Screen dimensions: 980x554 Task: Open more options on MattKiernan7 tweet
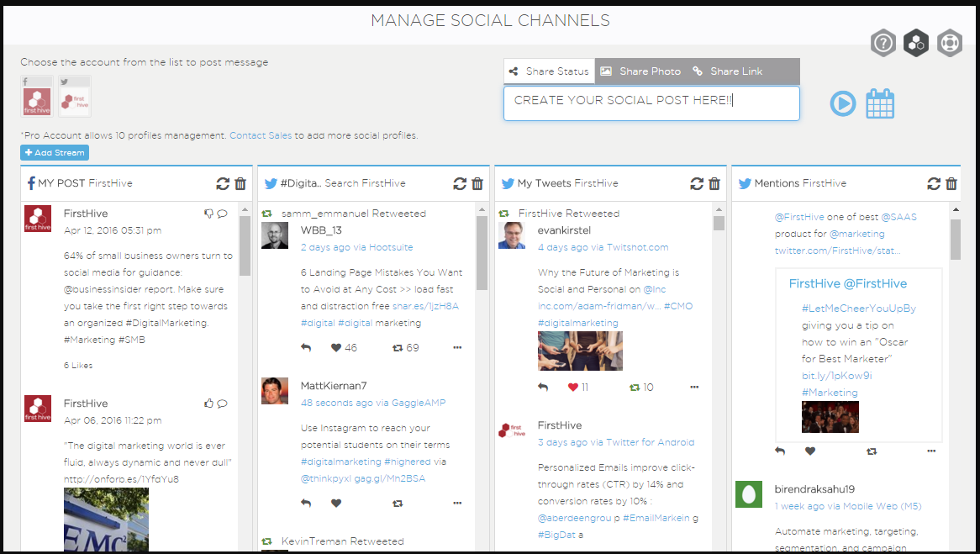[457, 503]
